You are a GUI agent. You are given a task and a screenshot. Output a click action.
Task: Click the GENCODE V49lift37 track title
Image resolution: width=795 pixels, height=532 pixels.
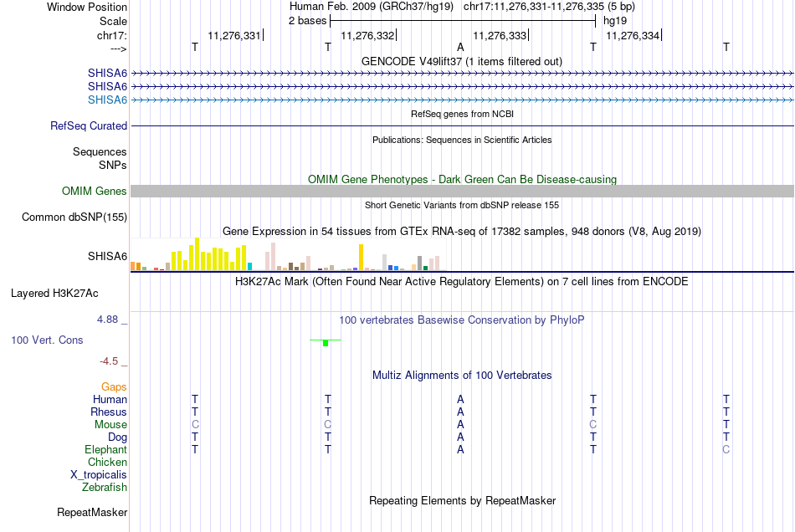point(461,61)
